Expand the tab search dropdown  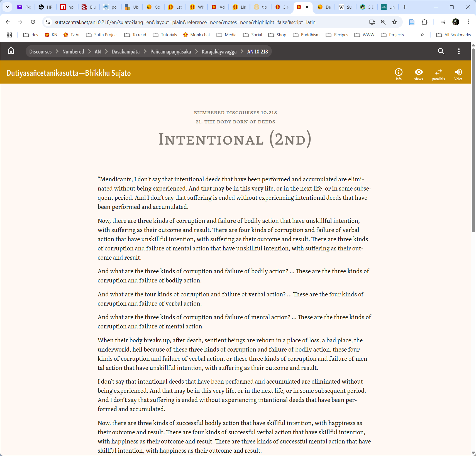(x=8, y=7)
